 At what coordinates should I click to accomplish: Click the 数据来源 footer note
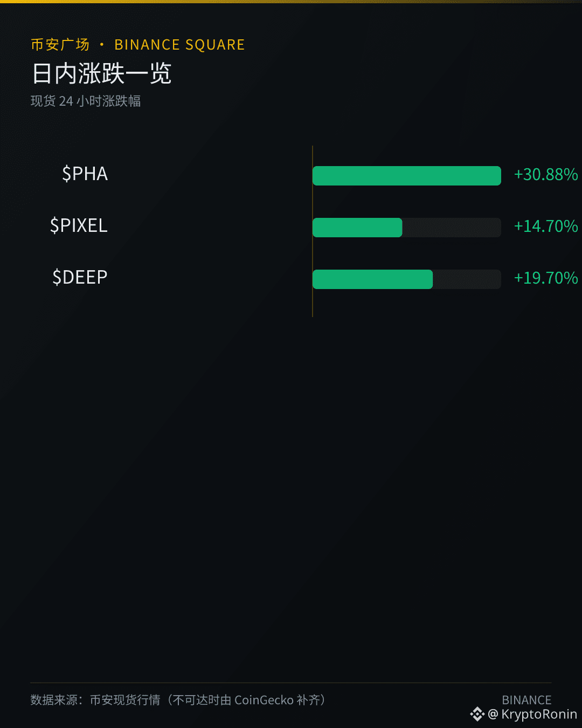(x=178, y=700)
